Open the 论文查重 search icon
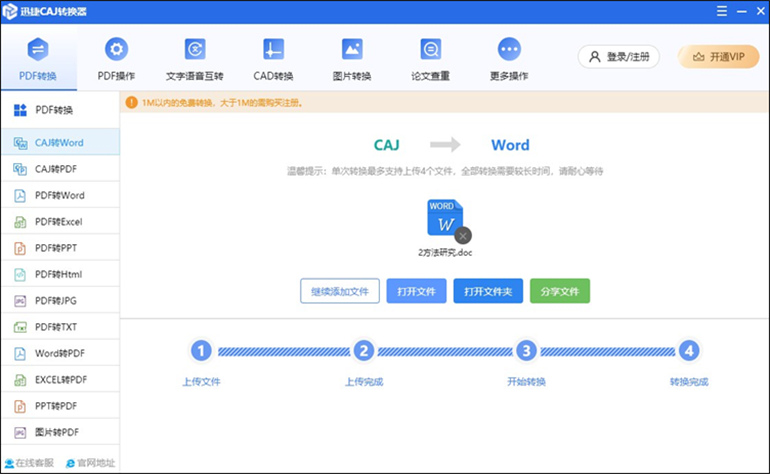Screen dimensions: 770x474 [431, 49]
